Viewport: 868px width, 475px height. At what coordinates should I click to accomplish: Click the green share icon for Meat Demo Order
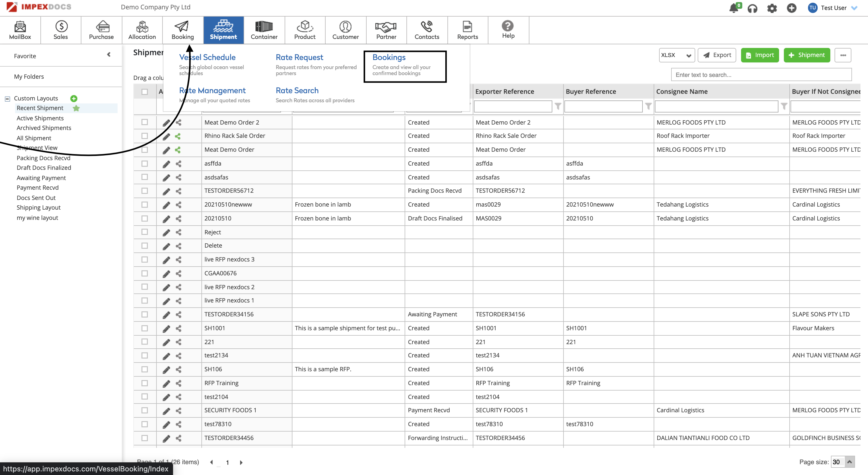178,150
